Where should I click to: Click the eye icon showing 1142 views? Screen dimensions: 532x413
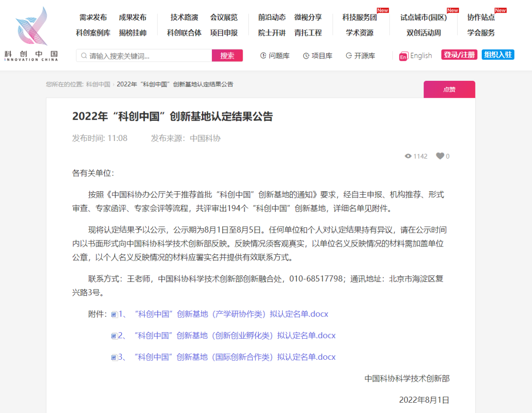point(408,156)
